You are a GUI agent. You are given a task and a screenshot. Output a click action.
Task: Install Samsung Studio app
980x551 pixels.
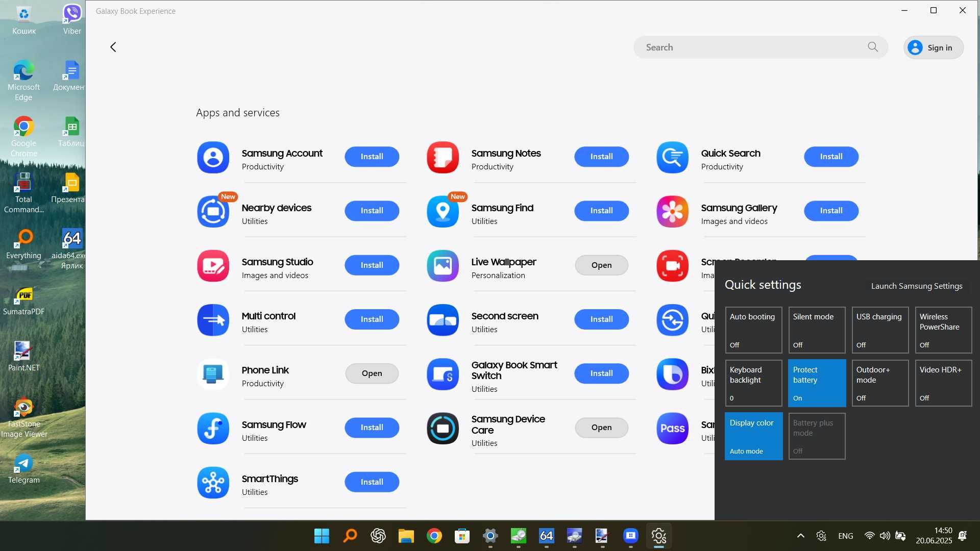point(372,265)
